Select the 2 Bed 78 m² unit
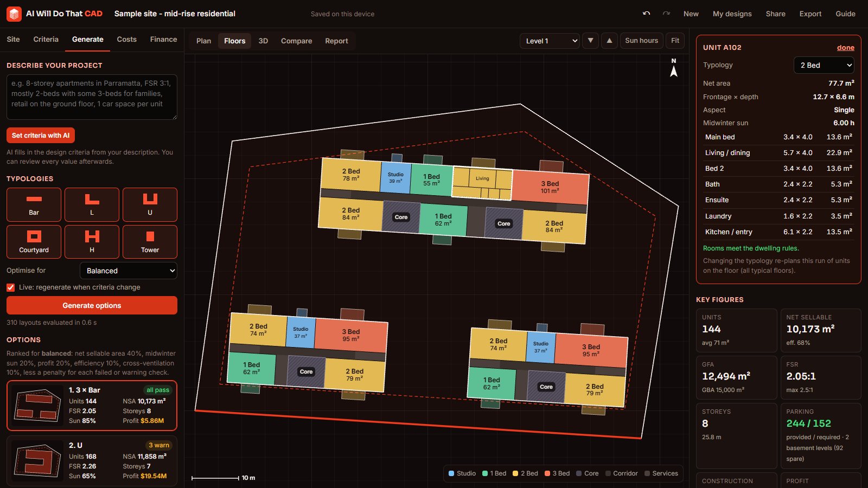 [x=350, y=175]
